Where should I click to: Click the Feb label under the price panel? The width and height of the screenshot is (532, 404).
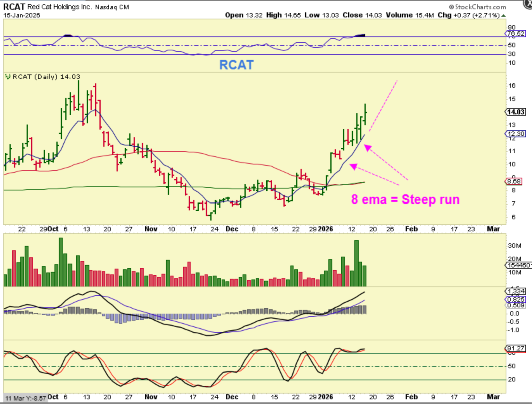[411, 229]
